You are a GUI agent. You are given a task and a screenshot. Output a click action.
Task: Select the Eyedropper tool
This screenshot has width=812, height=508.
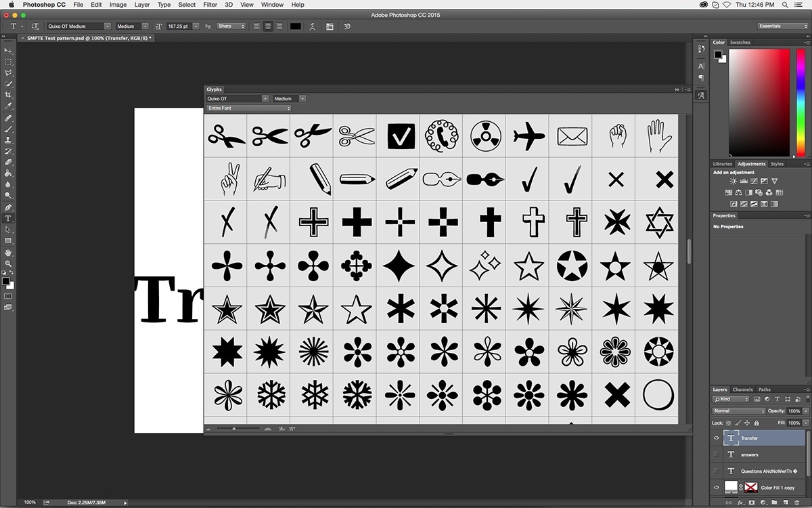(8, 106)
